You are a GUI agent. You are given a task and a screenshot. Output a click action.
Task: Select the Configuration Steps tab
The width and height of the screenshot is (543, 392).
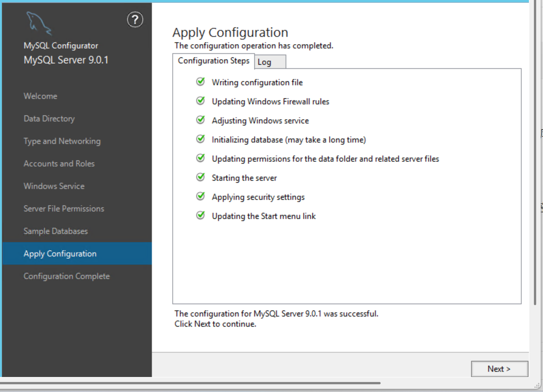coord(214,61)
